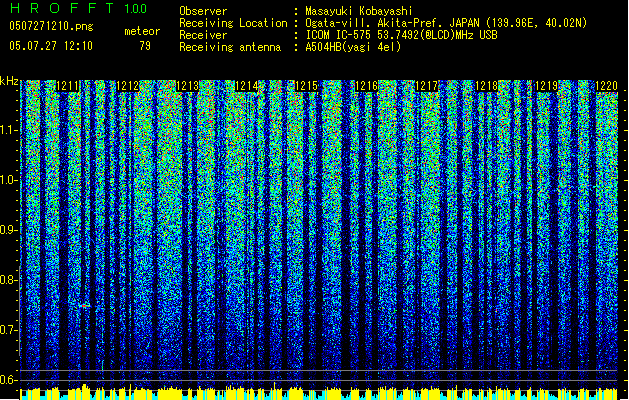The width and height of the screenshot is (629, 400).
Task: Click the 'Receiver' field label
Action: tap(203, 35)
